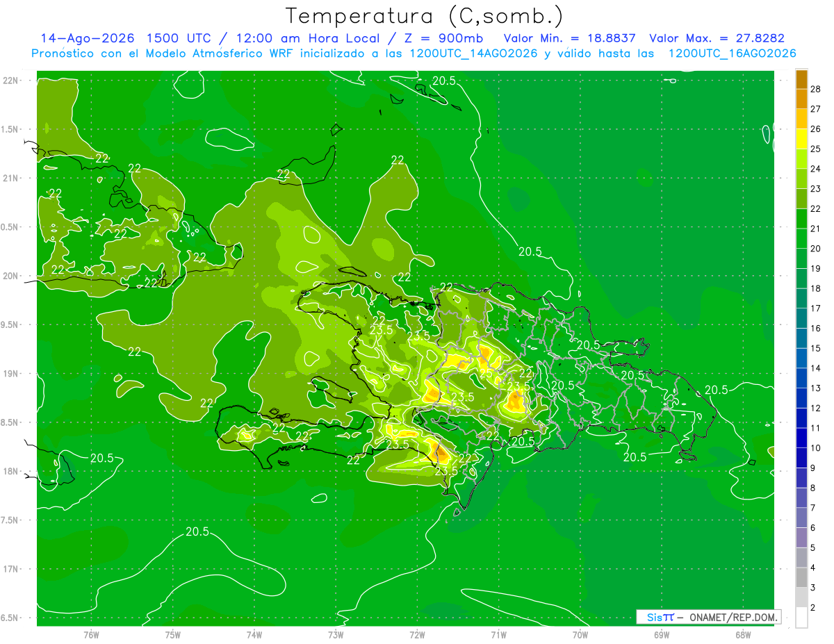Select valid-until stamp "1200UTC_16AGO2026"
This screenshot has height=644, width=834.
(732, 53)
